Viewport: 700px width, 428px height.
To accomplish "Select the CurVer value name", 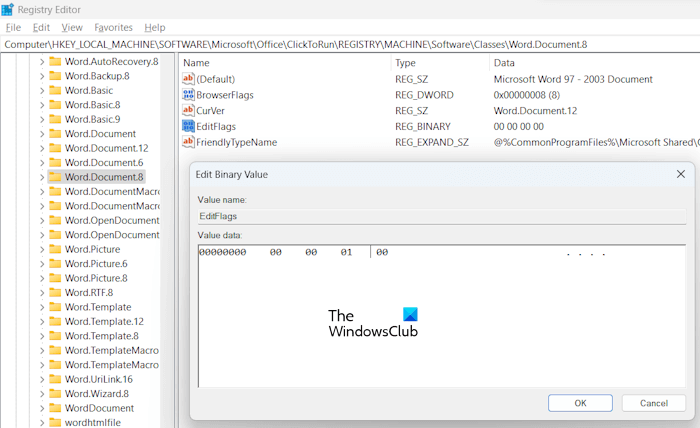I will pyautogui.click(x=210, y=110).
